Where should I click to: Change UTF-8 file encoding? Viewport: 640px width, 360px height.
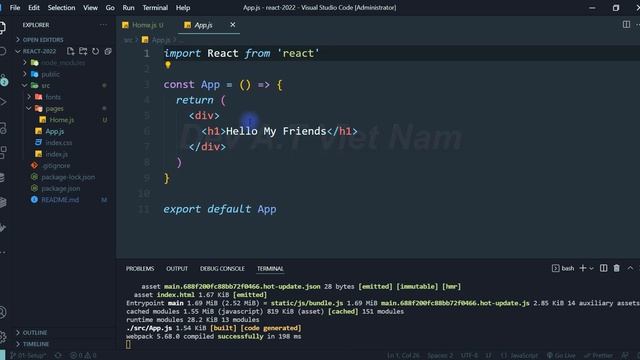pyautogui.click(x=469, y=356)
